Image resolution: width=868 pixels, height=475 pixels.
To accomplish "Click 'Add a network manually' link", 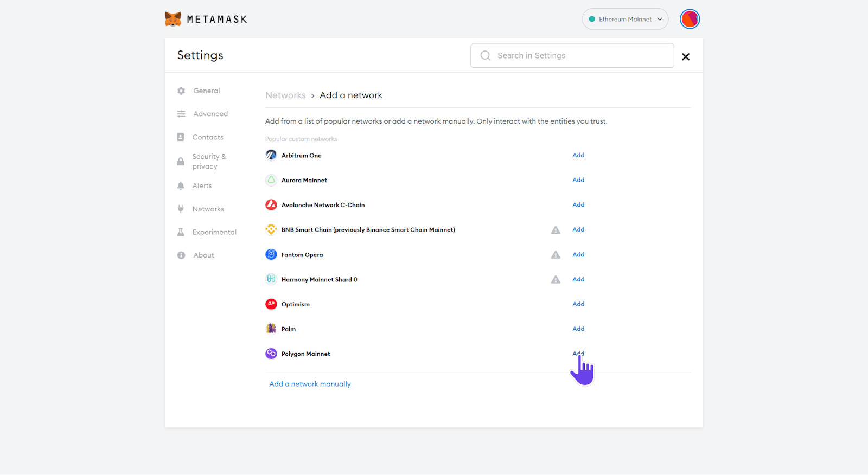I will pos(310,384).
